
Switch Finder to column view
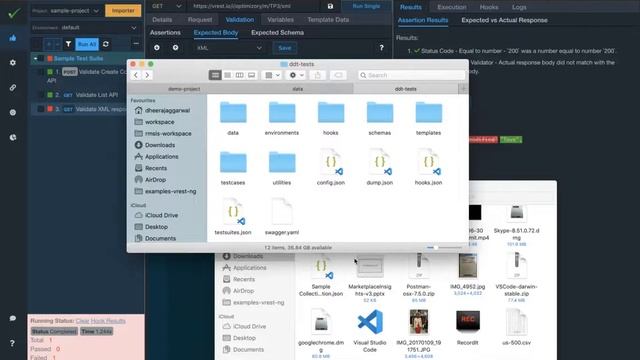point(240,75)
